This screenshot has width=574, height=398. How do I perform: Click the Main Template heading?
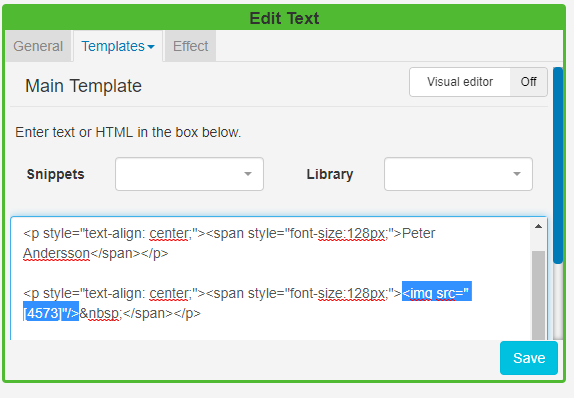[x=83, y=86]
